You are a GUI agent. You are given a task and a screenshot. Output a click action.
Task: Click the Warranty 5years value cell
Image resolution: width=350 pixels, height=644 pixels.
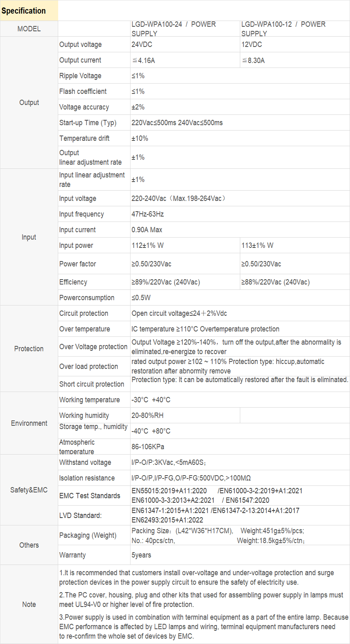pos(240,555)
